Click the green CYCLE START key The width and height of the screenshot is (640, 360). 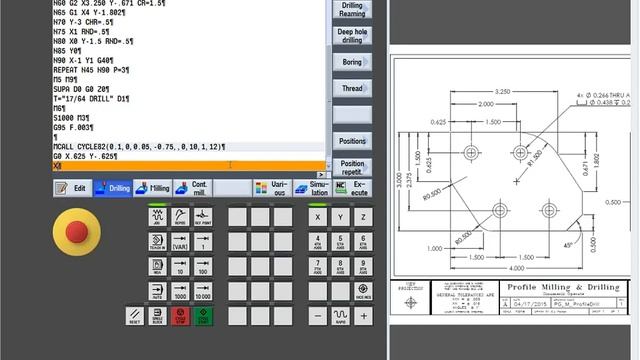(x=203, y=316)
